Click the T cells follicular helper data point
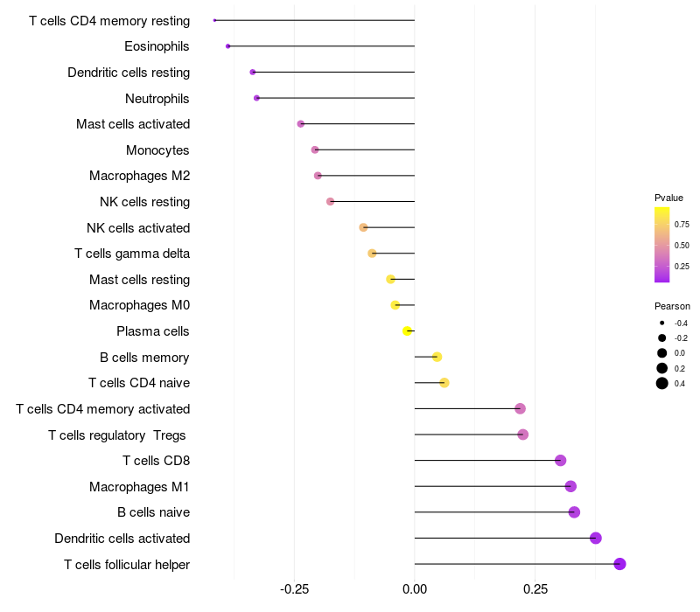700x612 pixels. pyautogui.click(x=619, y=564)
